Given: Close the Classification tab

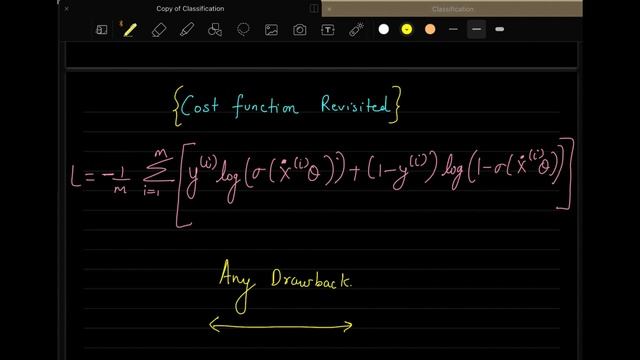Looking at the screenshot, I should 329,9.
